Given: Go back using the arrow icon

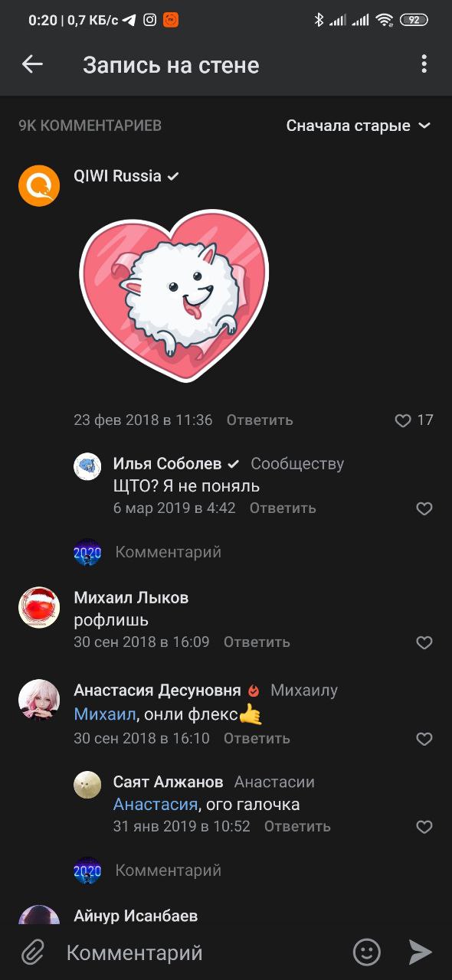Looking at the screenshot, I should (32, 64).
